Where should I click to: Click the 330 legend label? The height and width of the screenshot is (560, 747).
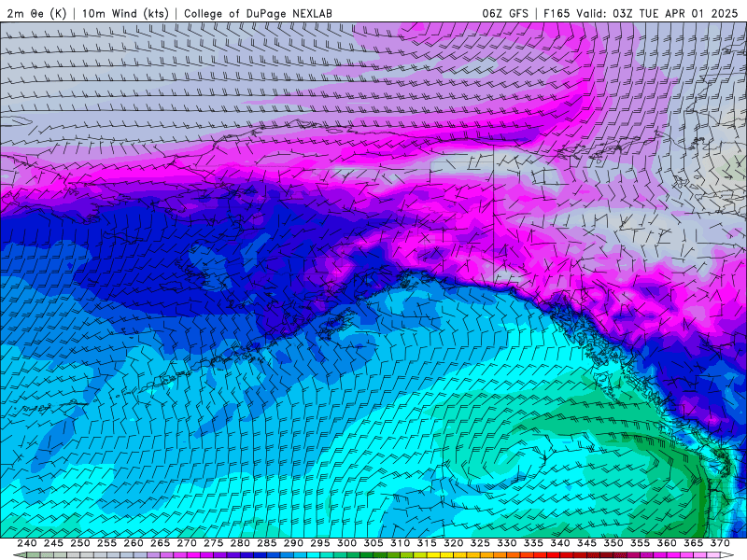[x=507, y=543]
